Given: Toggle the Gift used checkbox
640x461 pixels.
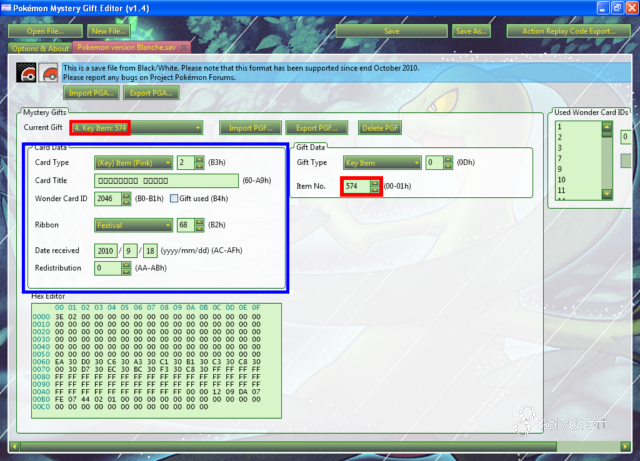Looking at the screenshot, I should 174,198.
